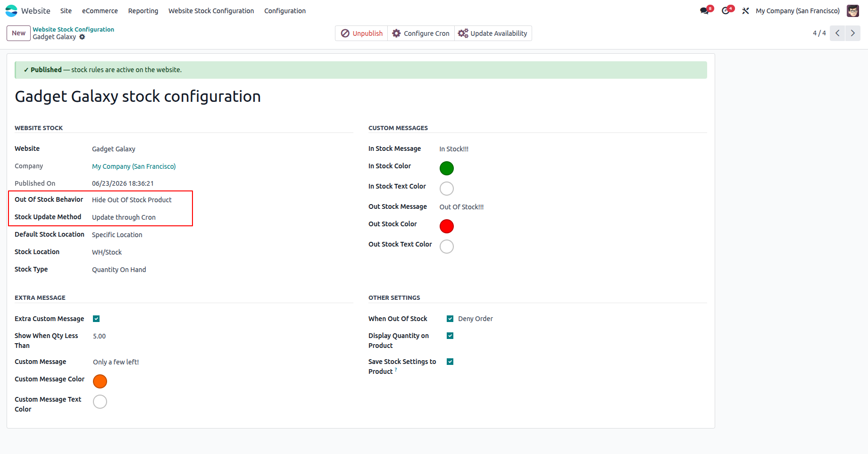Open the My Company (San Francisco) company link
868x454 pixels.
(x=134, y=166)
